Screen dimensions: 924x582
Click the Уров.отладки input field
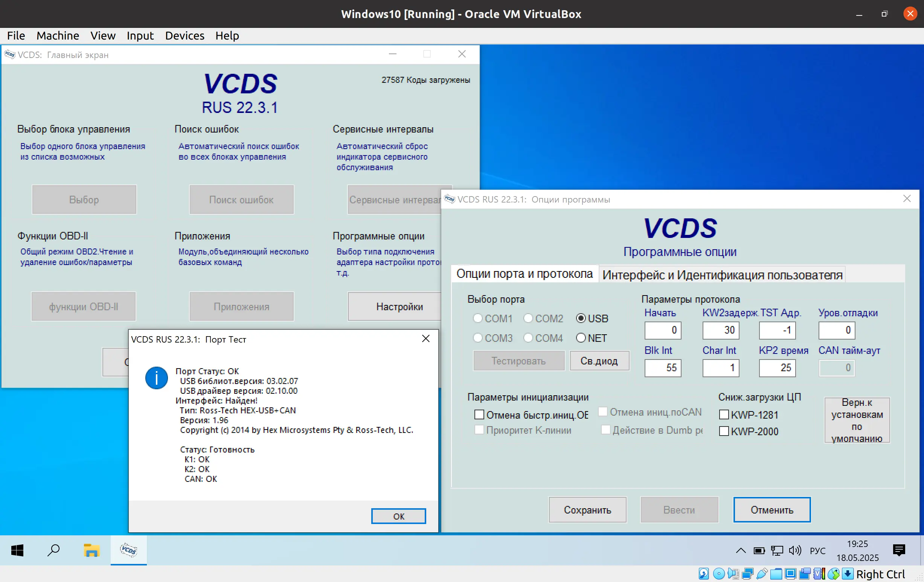pos(837,330)
